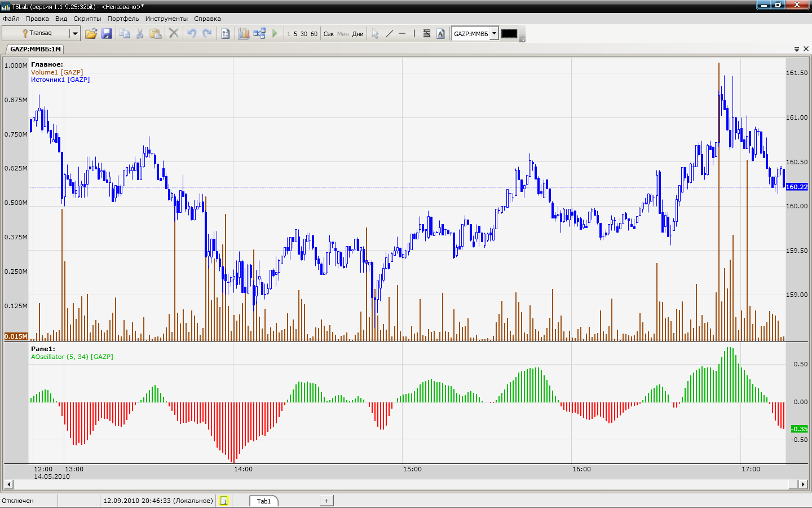Click the script flow diagram icon
Screen dimensions: 812x508
click(259, 34)
